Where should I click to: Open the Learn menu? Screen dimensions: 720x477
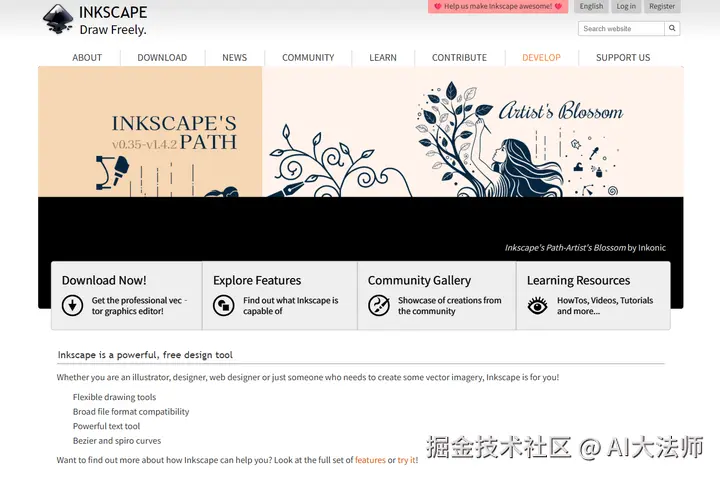[383, 58]
